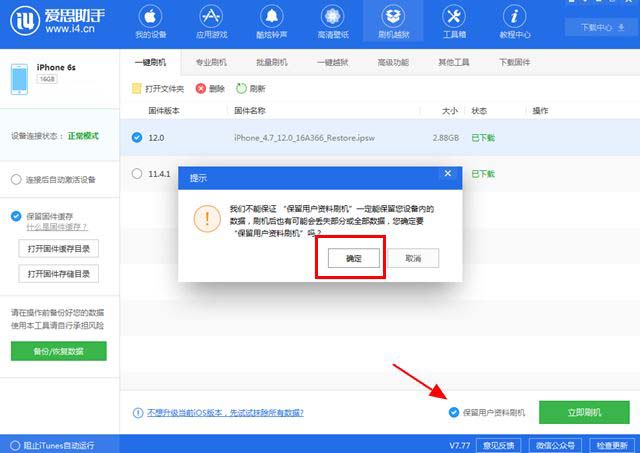Click 检查更新 check update button
This screenshot has width=640, height=453.
(x=612, y=446)
